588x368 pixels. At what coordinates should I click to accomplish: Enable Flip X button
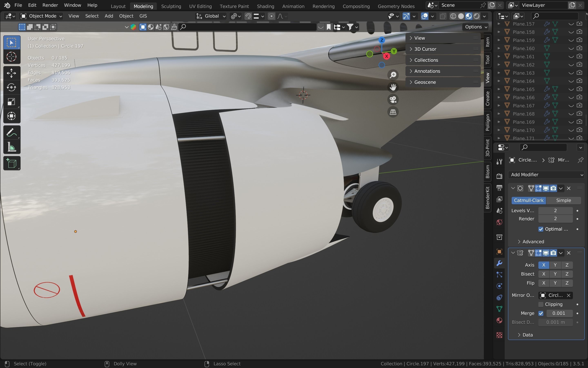544,283
